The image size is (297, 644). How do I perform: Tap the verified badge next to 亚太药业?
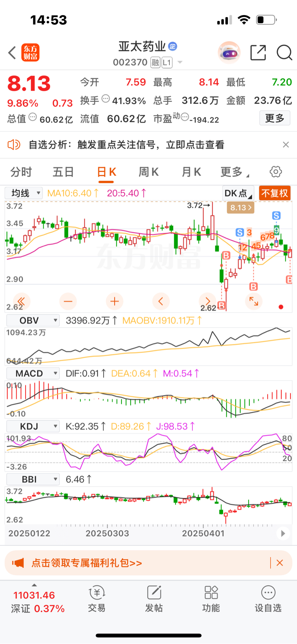(173, 46)
